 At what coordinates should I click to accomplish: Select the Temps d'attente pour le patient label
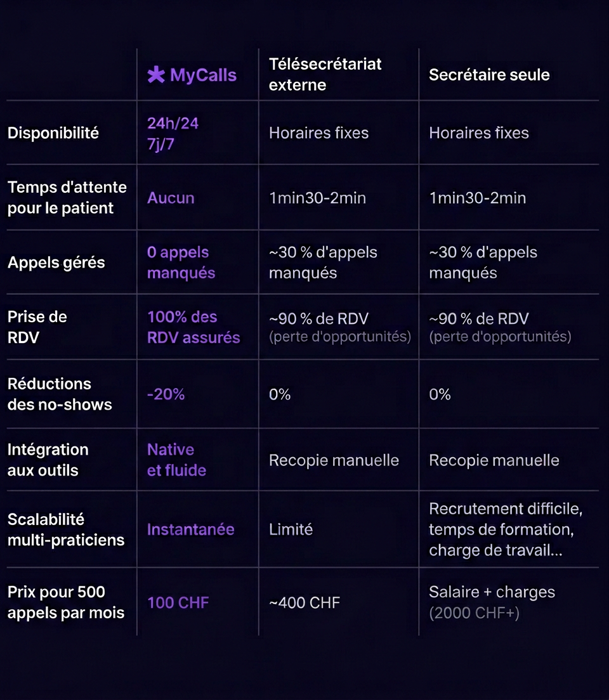(x=67, y=198)
